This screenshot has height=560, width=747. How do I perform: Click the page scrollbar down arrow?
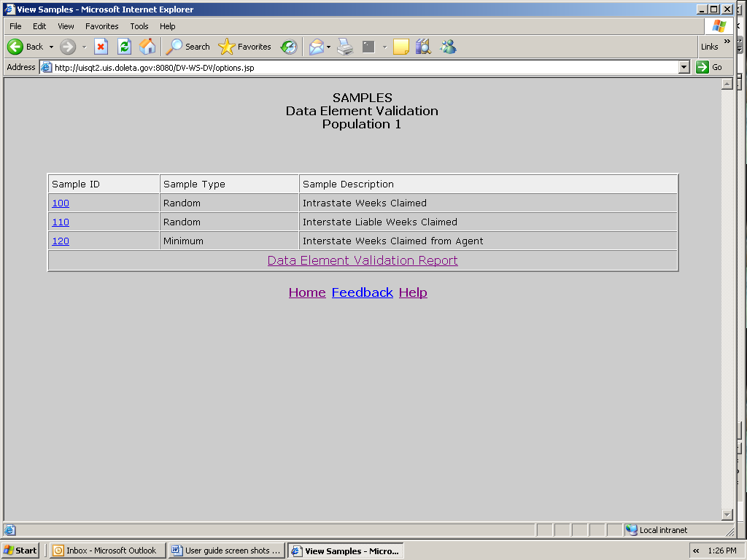click(727, 515)
